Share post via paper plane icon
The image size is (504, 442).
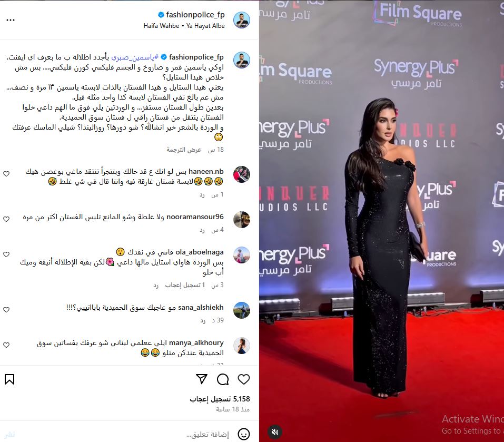(x=202, y=379)
